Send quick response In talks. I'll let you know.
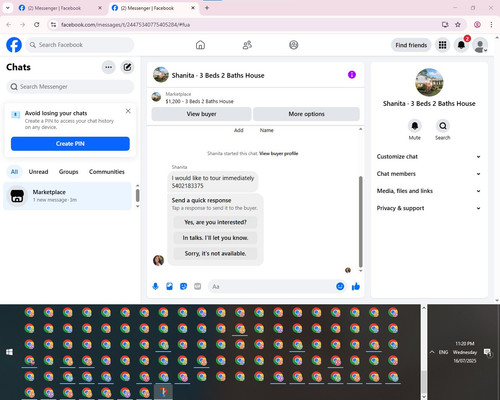Viewport: 500px width, 400px height. pos(215,238)
